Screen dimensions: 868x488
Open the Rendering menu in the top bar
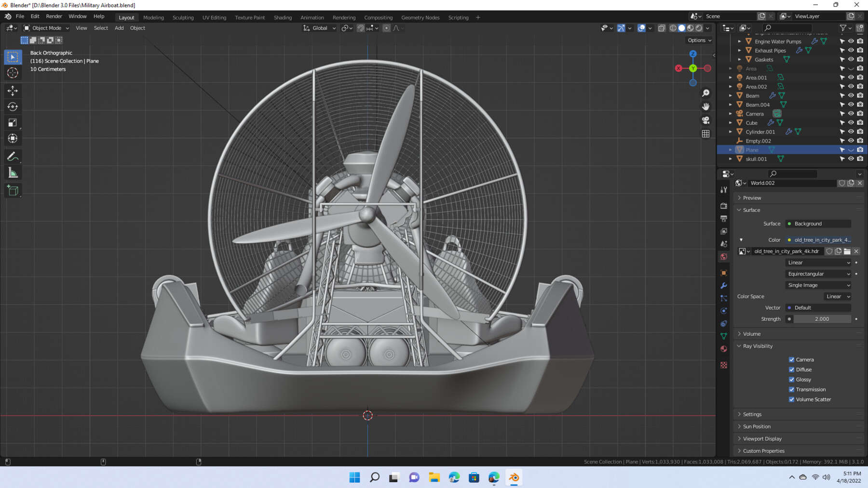[x=344, y=17]
